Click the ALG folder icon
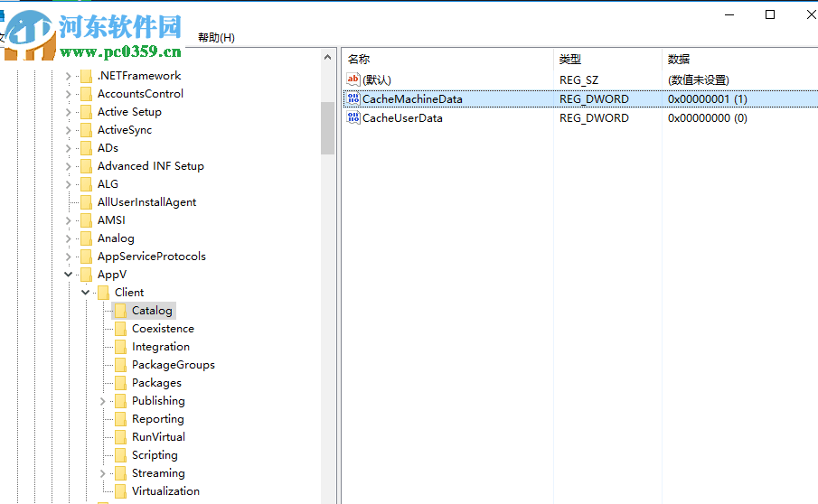 [87, 184]
